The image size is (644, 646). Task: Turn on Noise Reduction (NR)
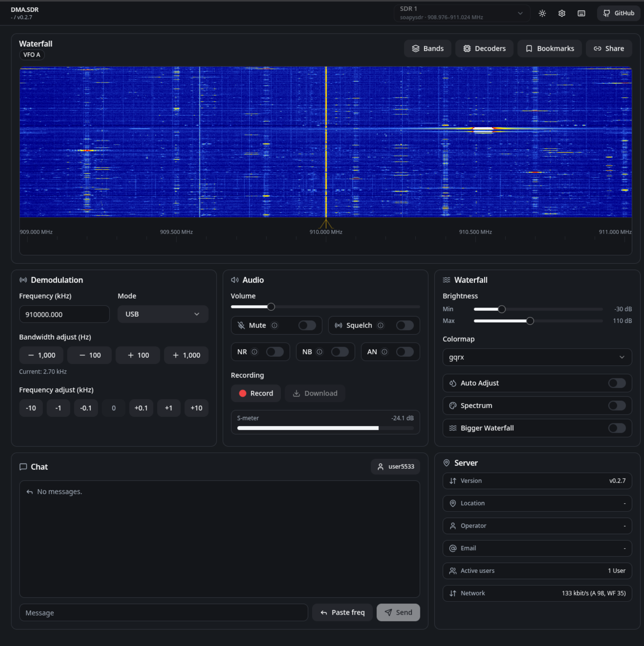coord(275,352)
